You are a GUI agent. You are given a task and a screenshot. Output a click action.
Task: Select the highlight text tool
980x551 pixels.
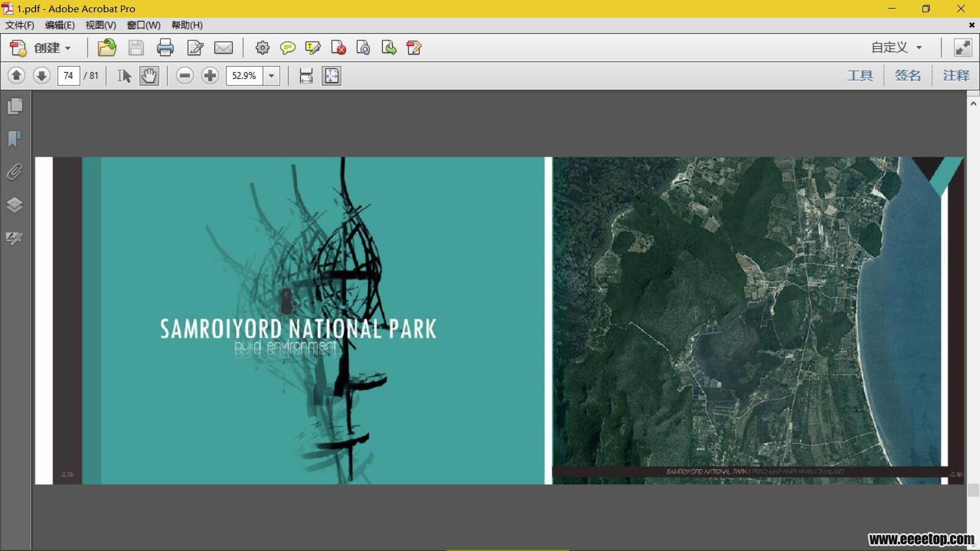coord(313,48)
